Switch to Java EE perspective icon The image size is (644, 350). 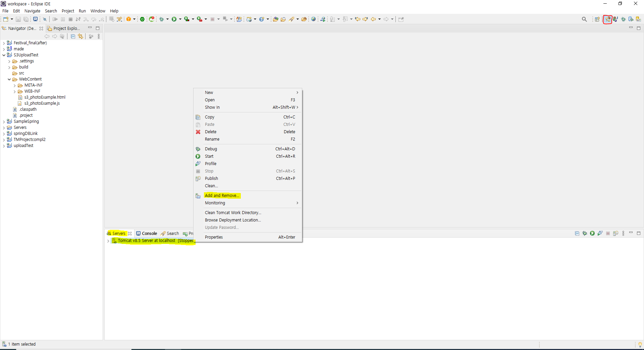[608, 19]
